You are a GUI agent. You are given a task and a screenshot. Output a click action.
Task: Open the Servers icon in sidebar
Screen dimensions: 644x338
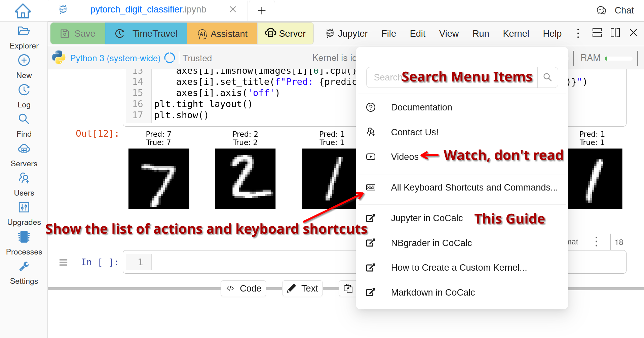[x=24, y=149]
